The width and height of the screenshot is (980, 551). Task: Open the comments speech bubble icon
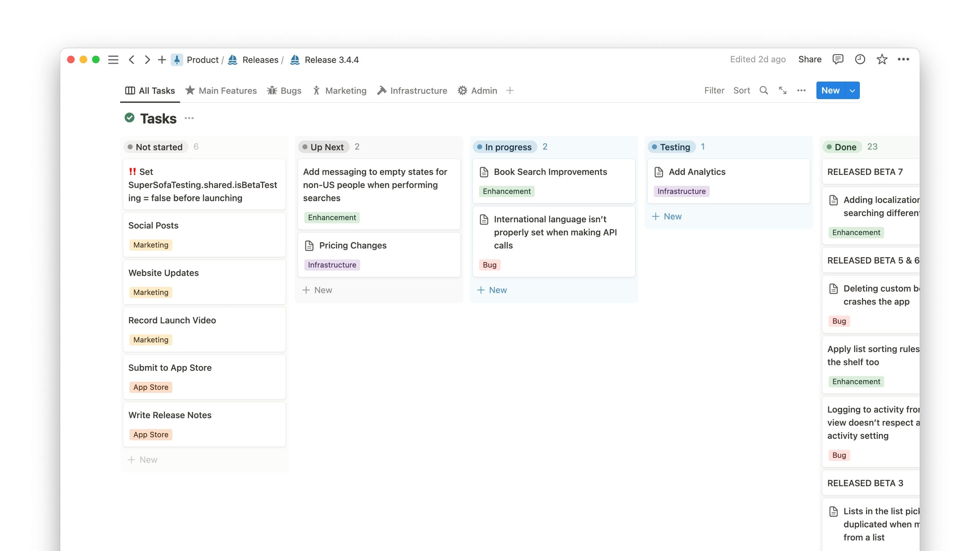point(838,59)
